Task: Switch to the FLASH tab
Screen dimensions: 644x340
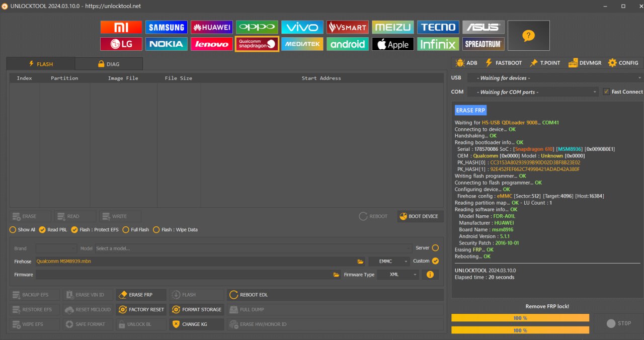Action: 41,64
